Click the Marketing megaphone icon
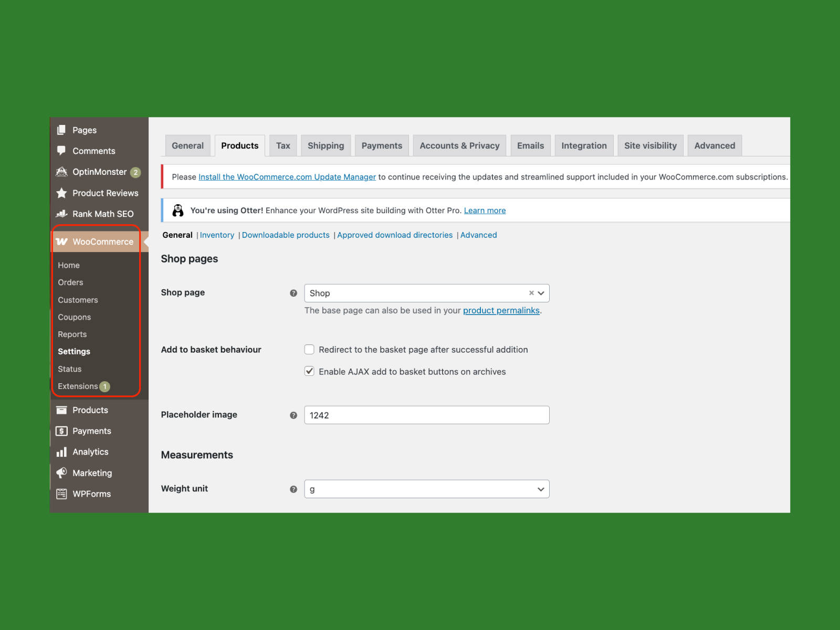Image resolution: width=840 pixels, height=630 pixels. click(61, 473)
